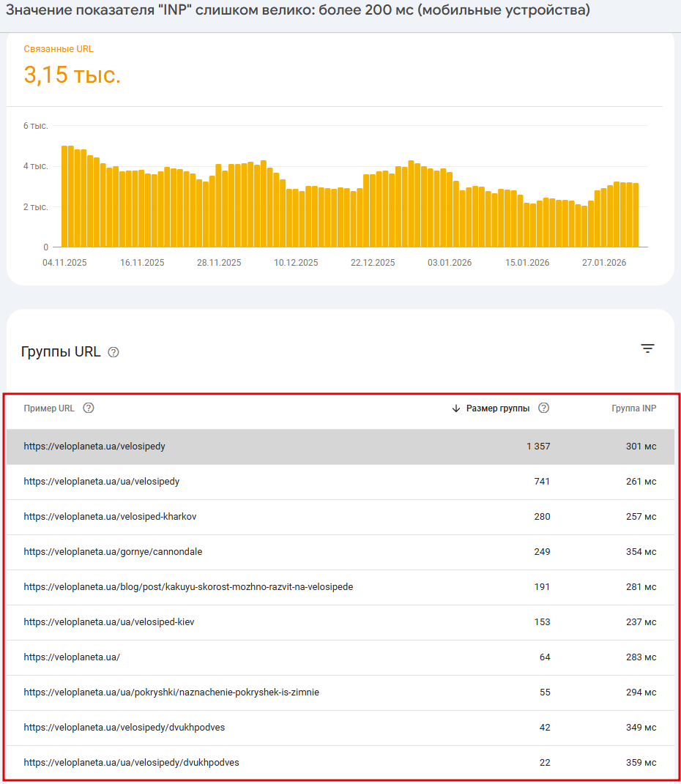
Task: Sort table by Размер группы header
Action: coord(497,408)
